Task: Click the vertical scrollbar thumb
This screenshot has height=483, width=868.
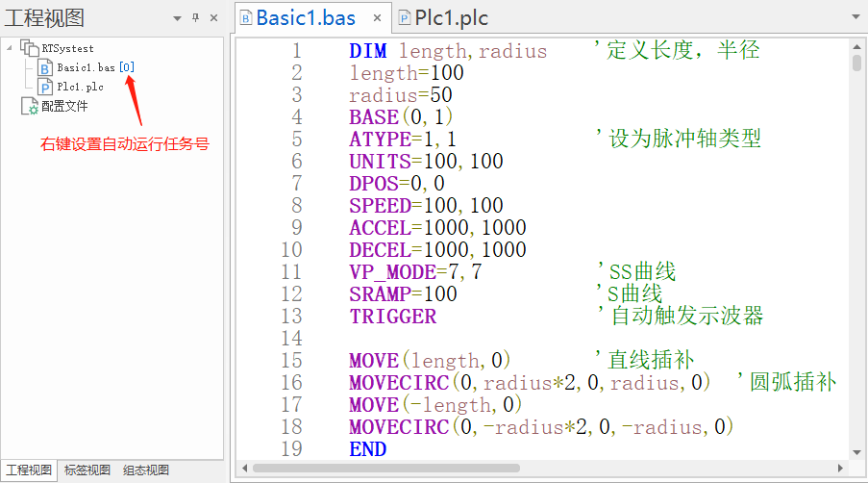Action: (856, 63)
